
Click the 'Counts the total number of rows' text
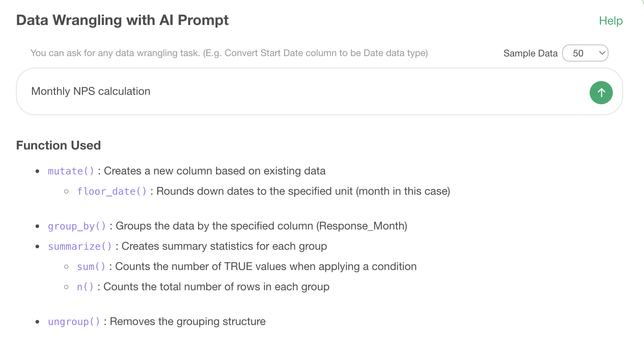pyautogui.click(x=216, y=287)
